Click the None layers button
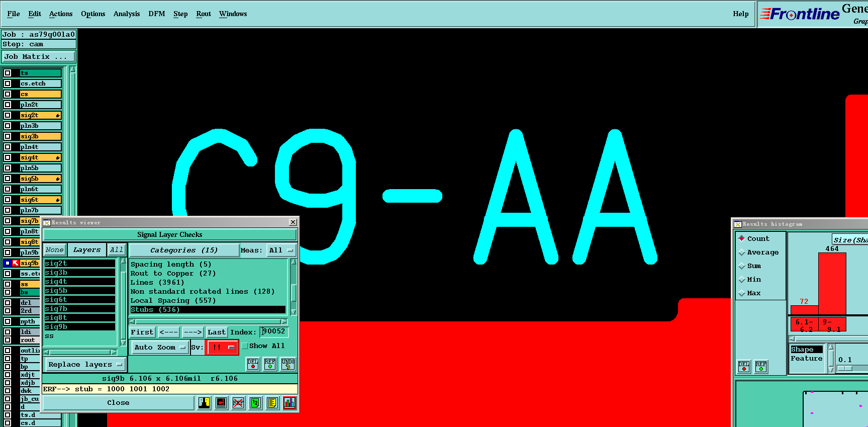Screen dimensions: 868x427 (x=54, y=249)
